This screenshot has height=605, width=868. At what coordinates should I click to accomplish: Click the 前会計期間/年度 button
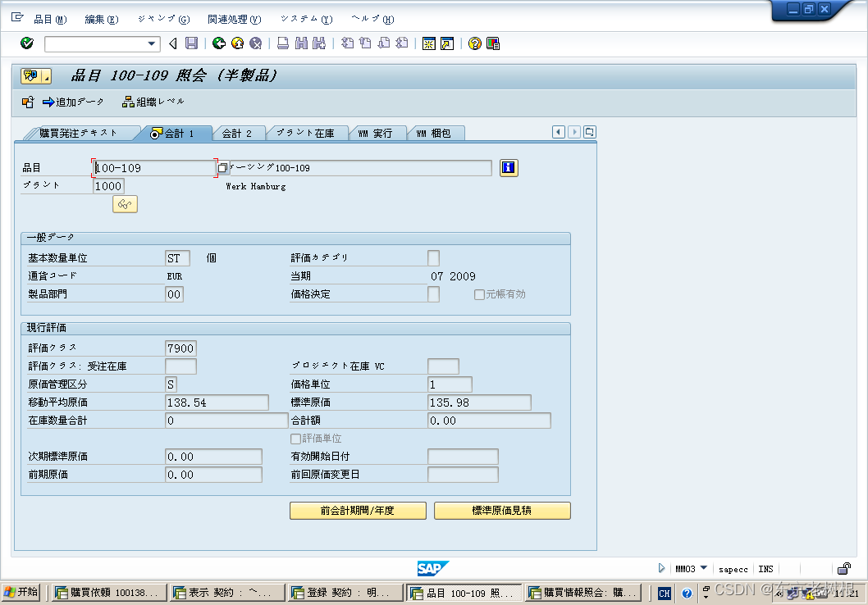point(358,511)
